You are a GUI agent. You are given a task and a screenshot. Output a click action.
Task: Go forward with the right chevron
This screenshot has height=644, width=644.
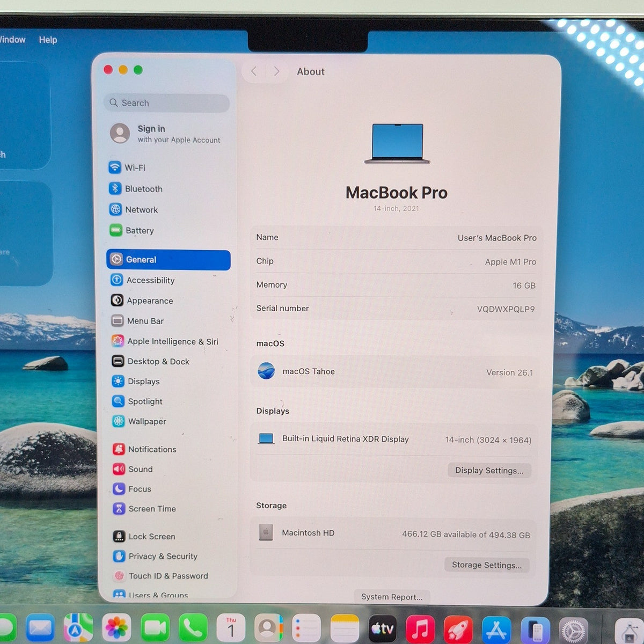point(276,71)
